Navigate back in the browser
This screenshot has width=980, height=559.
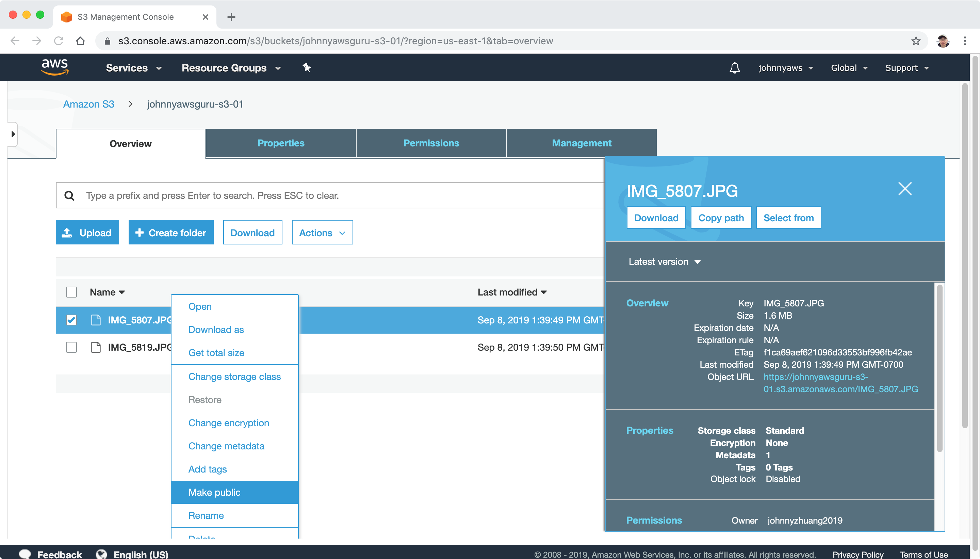coord(15,41)
